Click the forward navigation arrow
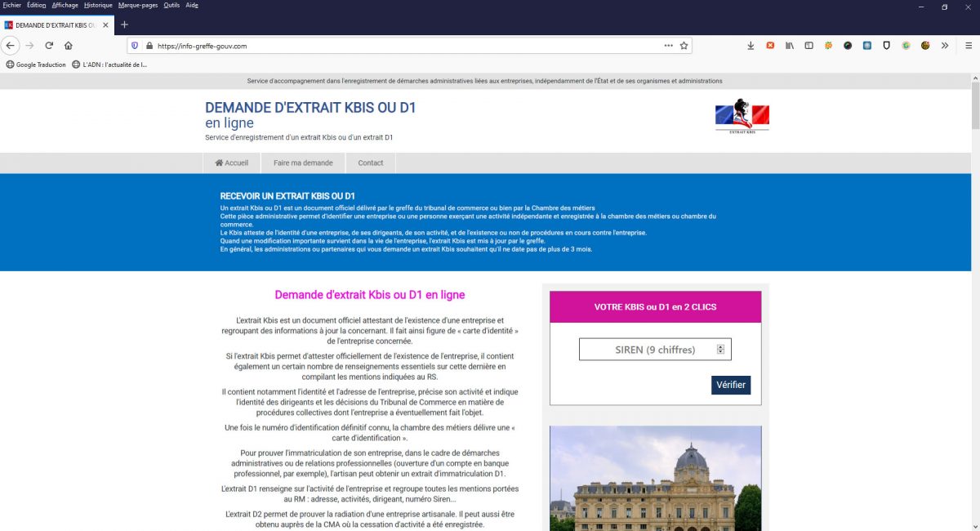Viewport: 980px width, 531px height. coord(29,46)
